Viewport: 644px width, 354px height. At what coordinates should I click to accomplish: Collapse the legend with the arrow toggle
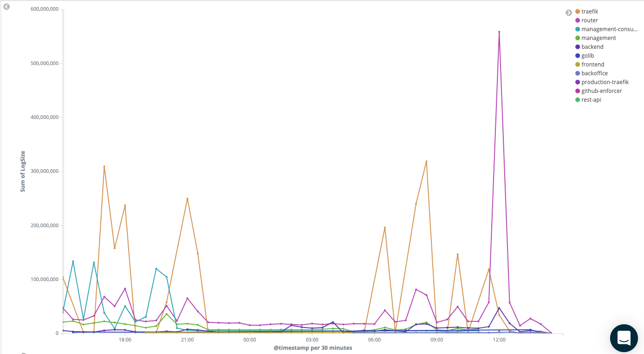pos(569,13)
